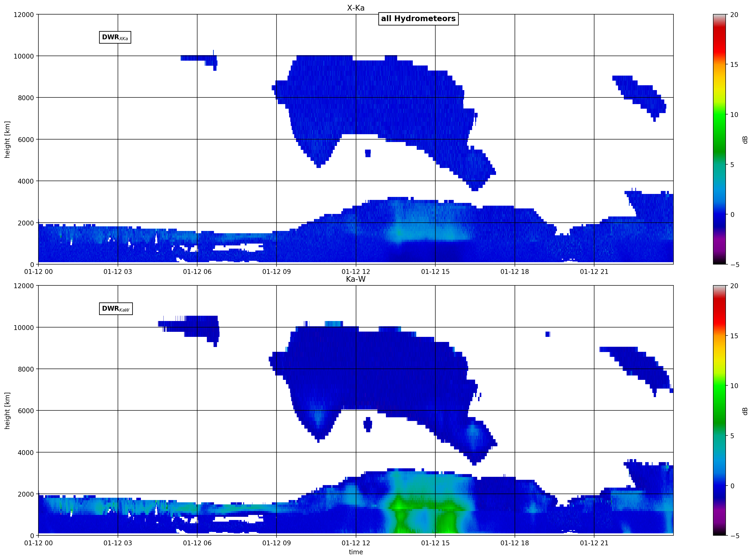Click the "15" tick on the bottom colorbar
Image resolution: width=753 pixels, height=560 pixels.
pos(734,335)
